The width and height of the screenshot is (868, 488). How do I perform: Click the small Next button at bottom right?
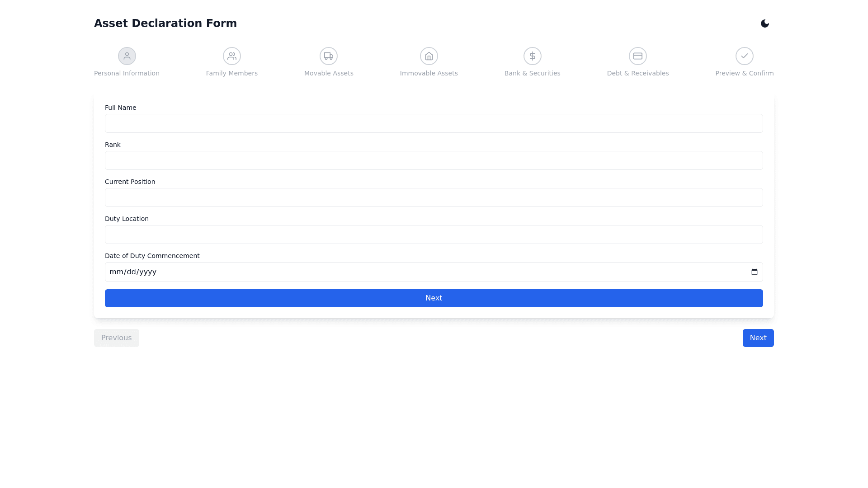(x=758, y=338)
